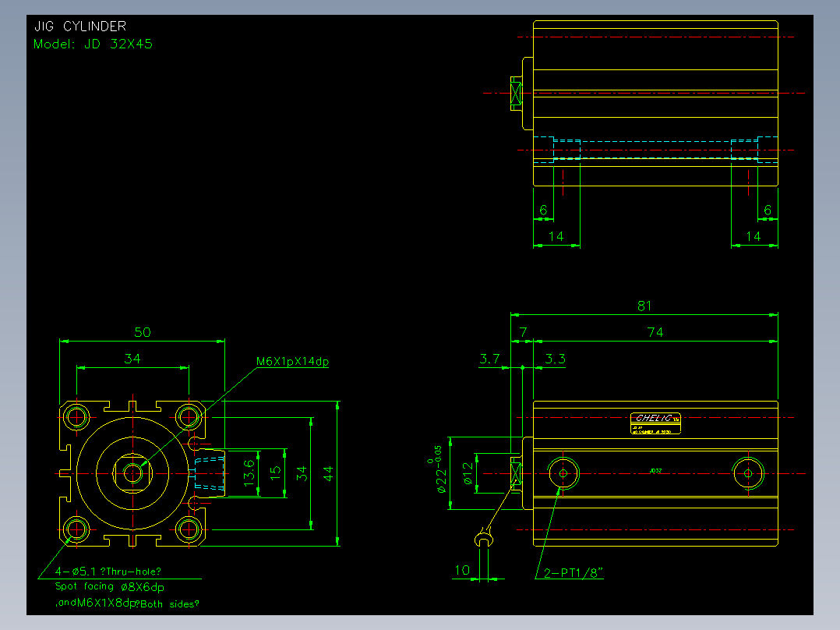Click the M6X1pX14dp thread callout

tap(292, 361)
